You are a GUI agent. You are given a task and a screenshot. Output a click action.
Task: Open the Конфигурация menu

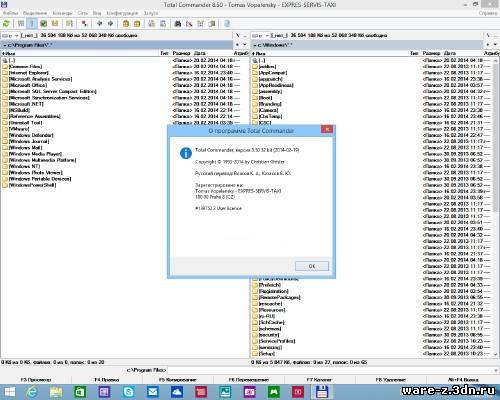122,13
